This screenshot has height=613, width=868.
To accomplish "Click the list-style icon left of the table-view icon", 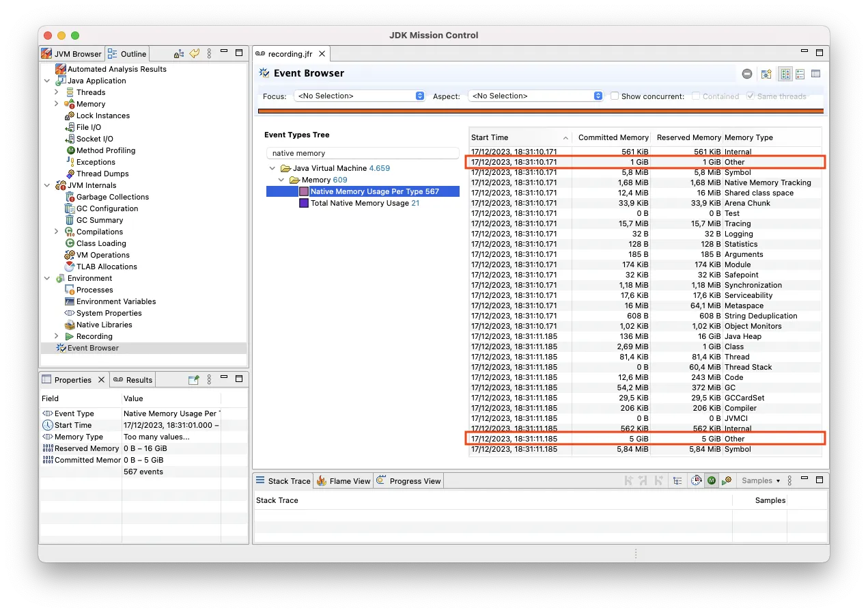I will [x=800, y=74].
